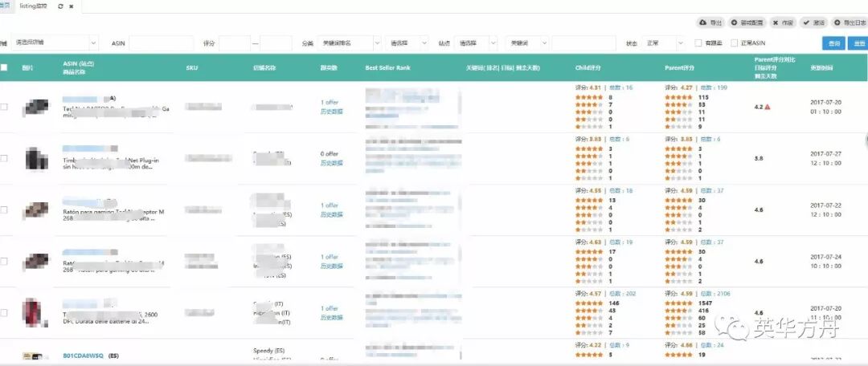Click the total count 202 in Child rating
Screen dimensions: 868x366
click(623, 294)
